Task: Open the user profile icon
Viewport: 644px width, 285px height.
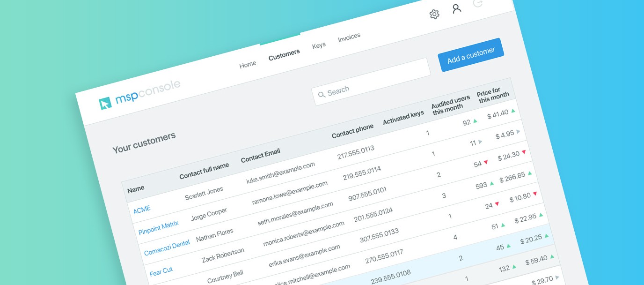Action: 456,8
